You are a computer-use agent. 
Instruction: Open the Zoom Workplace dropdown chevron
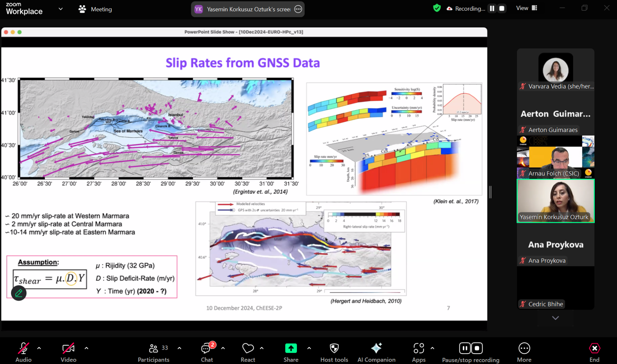click(61, 9)
